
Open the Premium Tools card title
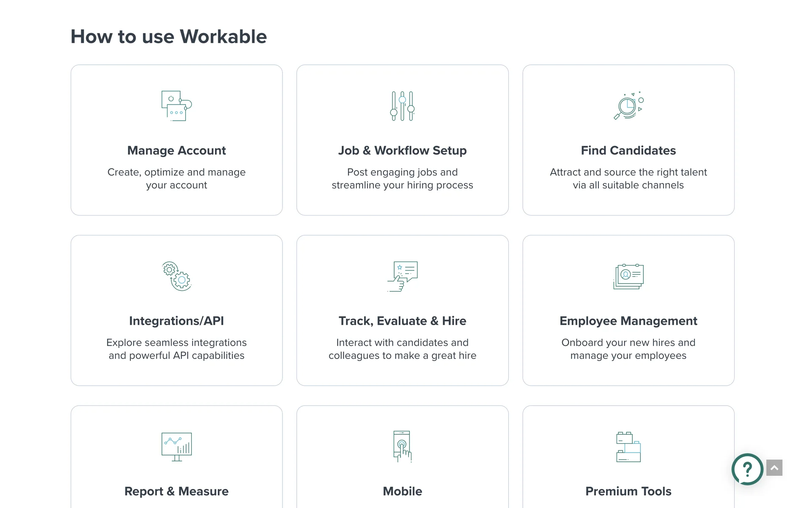click(x=628, y=491)
